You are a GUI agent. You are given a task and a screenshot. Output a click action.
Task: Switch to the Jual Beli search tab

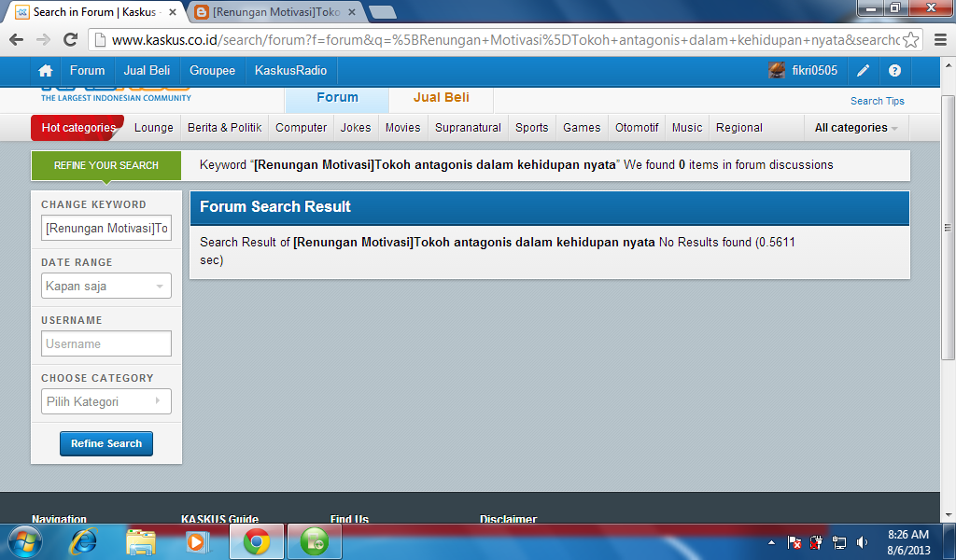point(441,99)
